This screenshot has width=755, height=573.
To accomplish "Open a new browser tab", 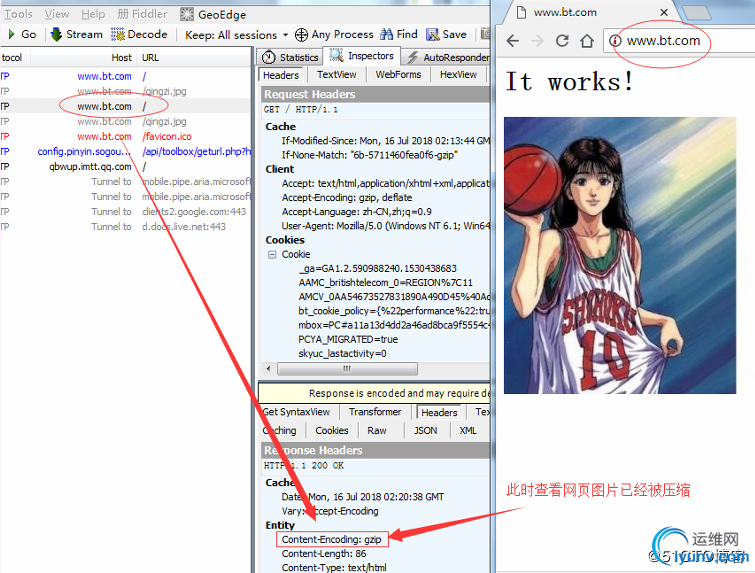I will click(696, 13).
